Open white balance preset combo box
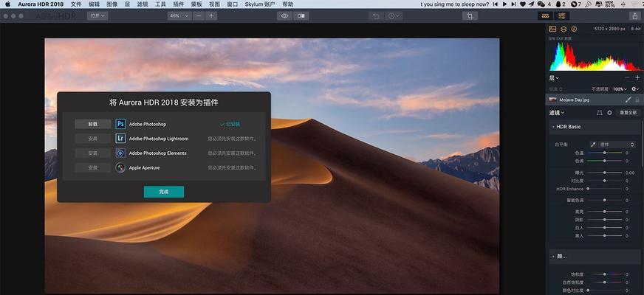The width and height of the screenshot is (644, 295). click(617, 145)
